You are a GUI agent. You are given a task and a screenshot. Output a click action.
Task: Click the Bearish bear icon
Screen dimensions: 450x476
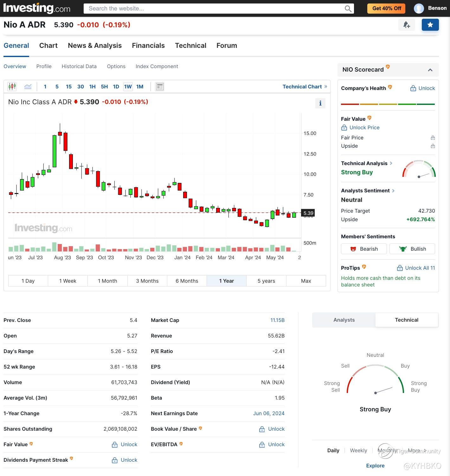click(x=353, y=249)
